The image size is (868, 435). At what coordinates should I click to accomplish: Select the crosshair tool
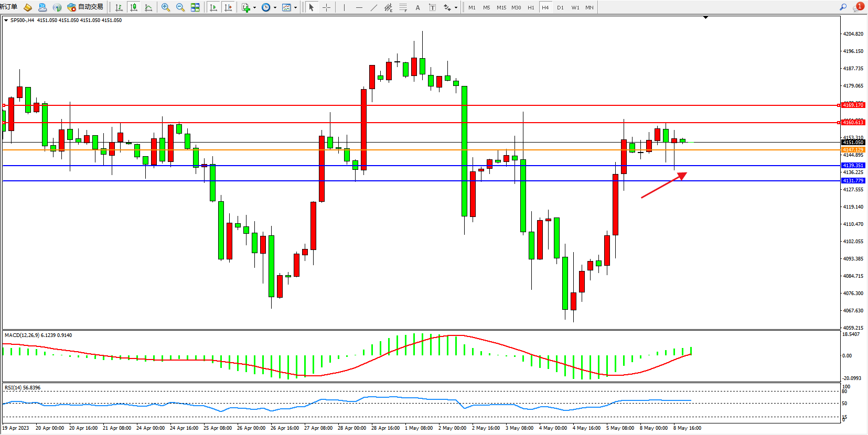[x=326, y=7]
